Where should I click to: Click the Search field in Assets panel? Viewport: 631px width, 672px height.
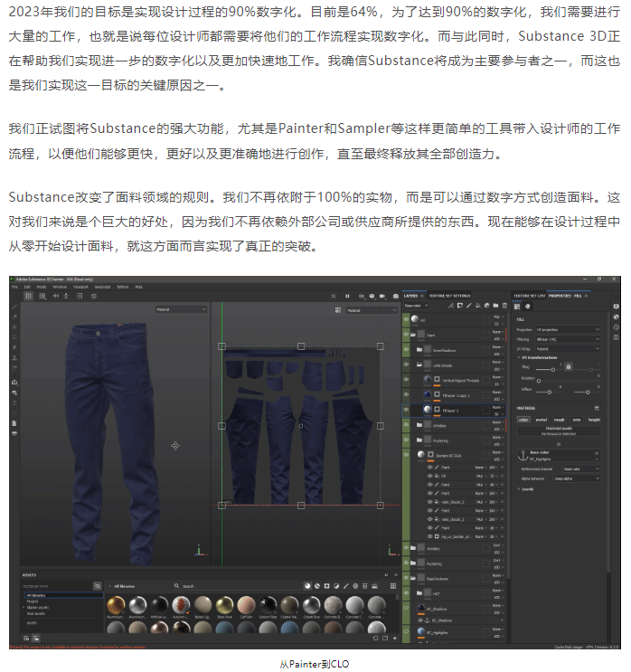tap(236, 586)
